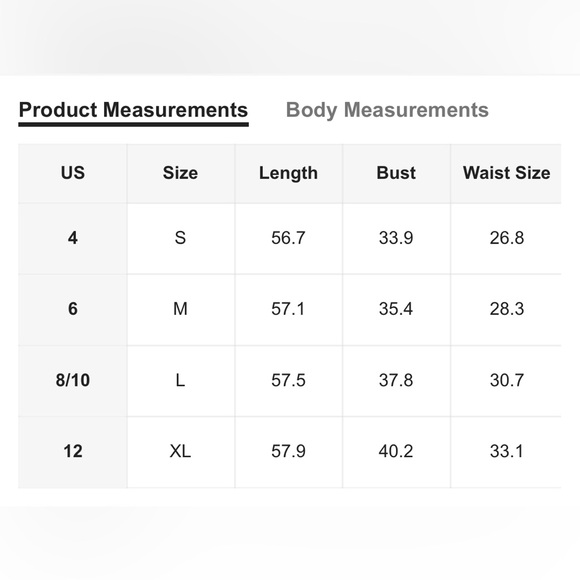Click the Bust column header

click(x=396, y=173)
